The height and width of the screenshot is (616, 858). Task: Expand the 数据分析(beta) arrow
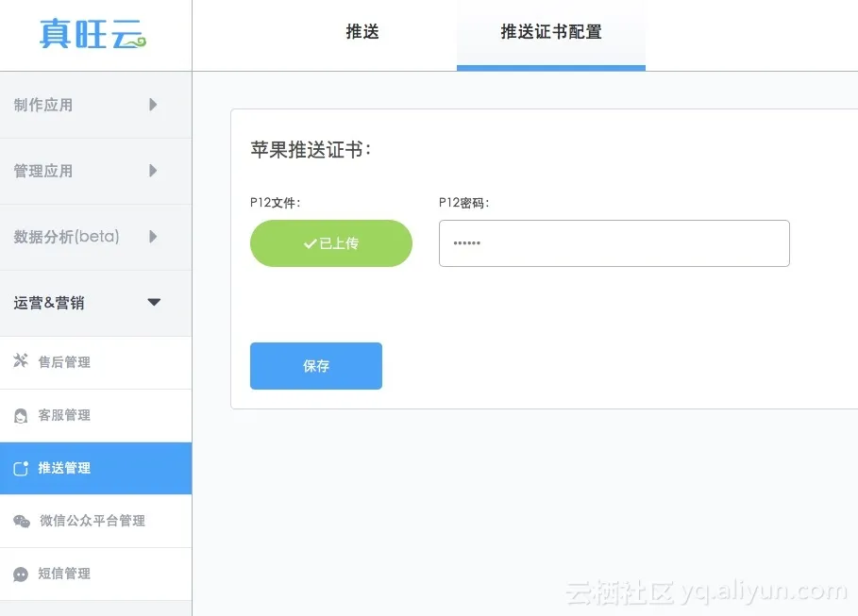tap(153, 237)
